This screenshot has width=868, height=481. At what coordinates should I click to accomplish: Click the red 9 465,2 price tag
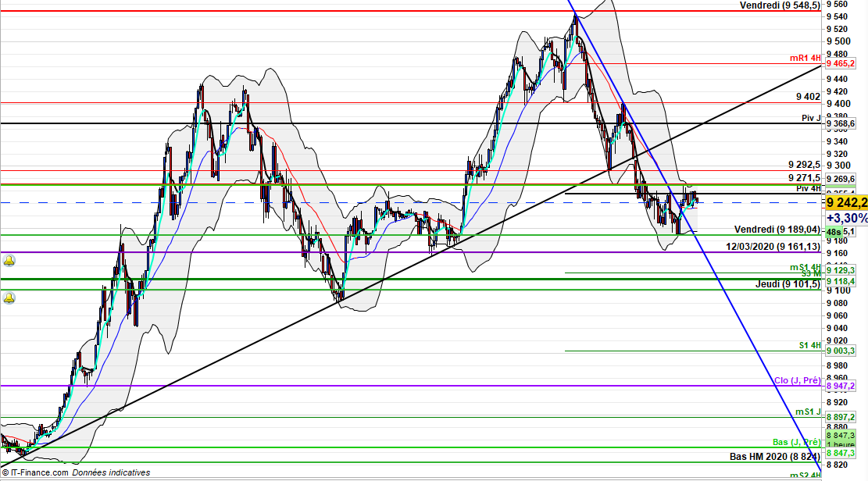[x=841, y=64]
